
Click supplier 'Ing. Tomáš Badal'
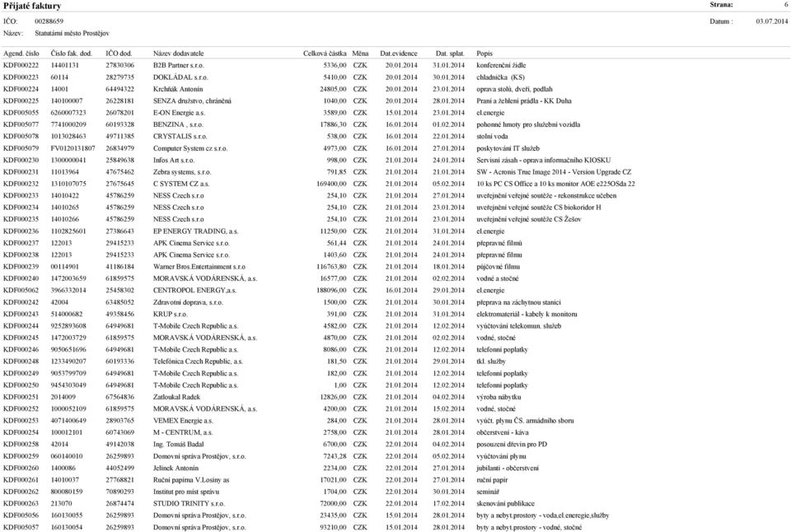pyautogui.click(x=179, y=445)
